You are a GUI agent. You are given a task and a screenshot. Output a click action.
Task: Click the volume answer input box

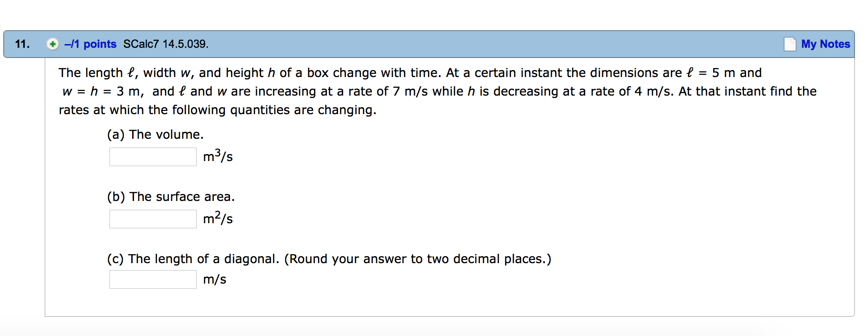tap(153, 156)
